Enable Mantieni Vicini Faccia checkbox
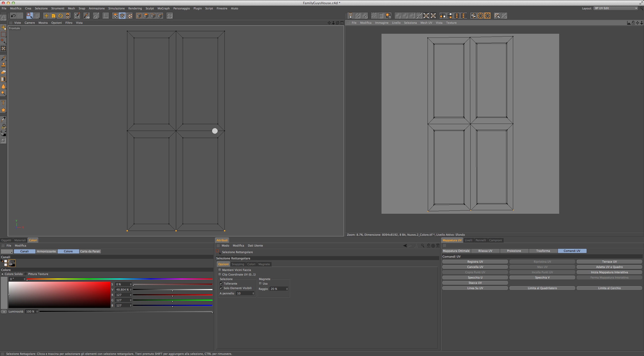Image resolution: width=644 pixels, height=356 pixels. click(x=220, y=270)
